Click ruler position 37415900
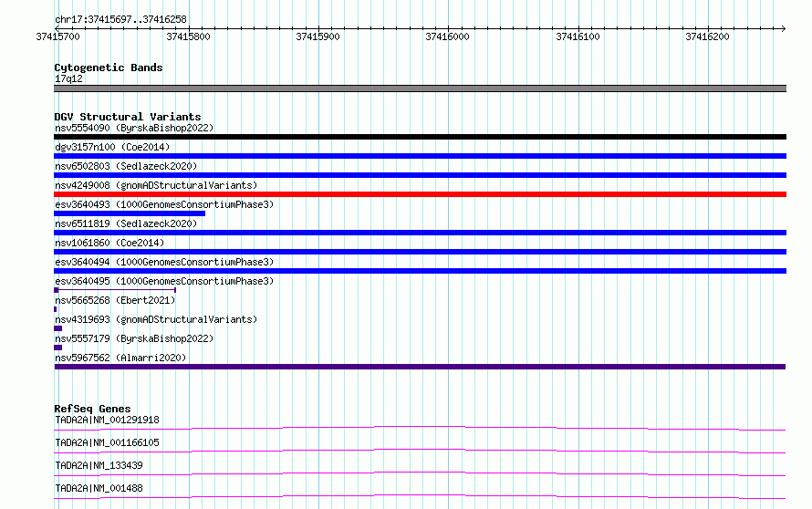 [x=318, y=36]
